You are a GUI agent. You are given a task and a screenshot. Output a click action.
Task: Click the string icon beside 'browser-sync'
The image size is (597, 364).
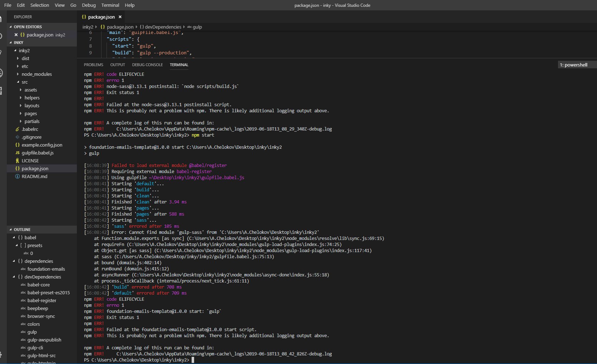23,316
